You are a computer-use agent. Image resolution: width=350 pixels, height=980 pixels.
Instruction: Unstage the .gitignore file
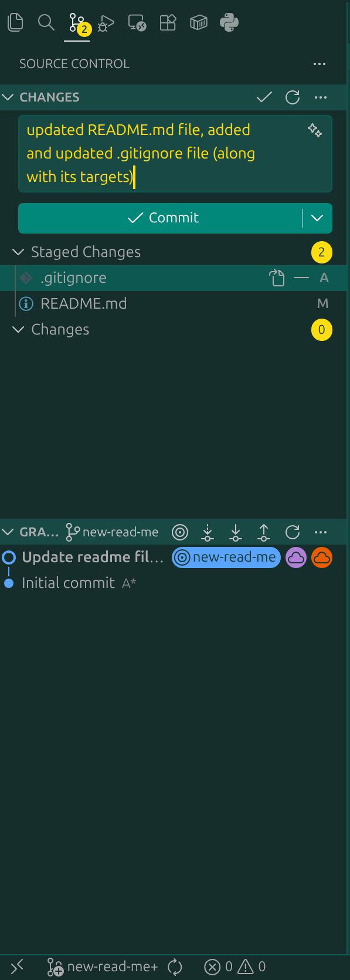[x=301, y=278]
